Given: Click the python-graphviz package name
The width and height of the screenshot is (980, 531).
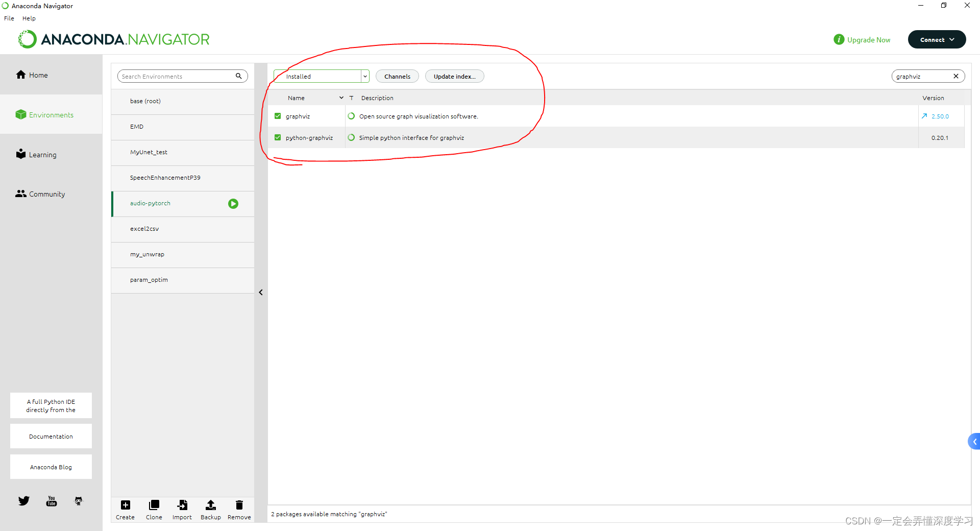Looking at the screenshot, I should pos(309,138).
